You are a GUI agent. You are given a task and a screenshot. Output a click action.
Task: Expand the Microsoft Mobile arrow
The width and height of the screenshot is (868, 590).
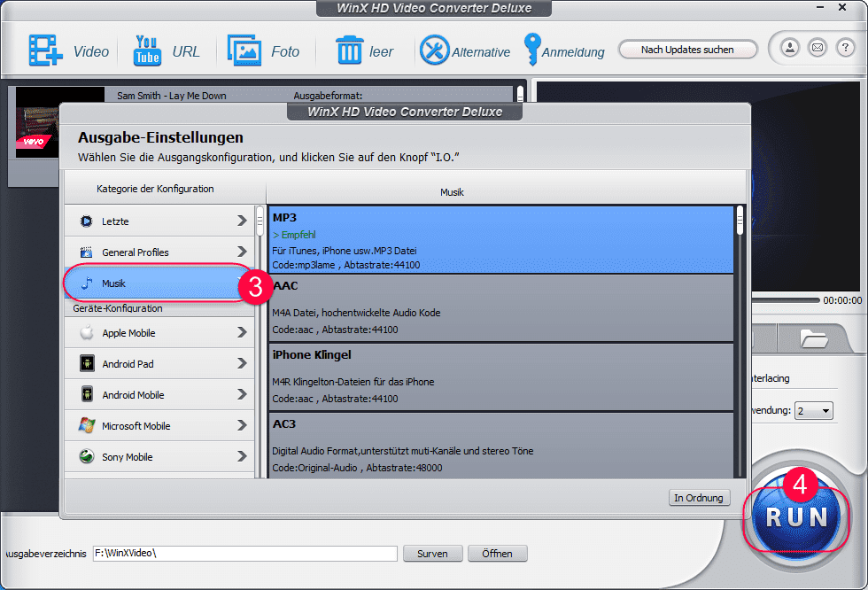pos(242,425)
